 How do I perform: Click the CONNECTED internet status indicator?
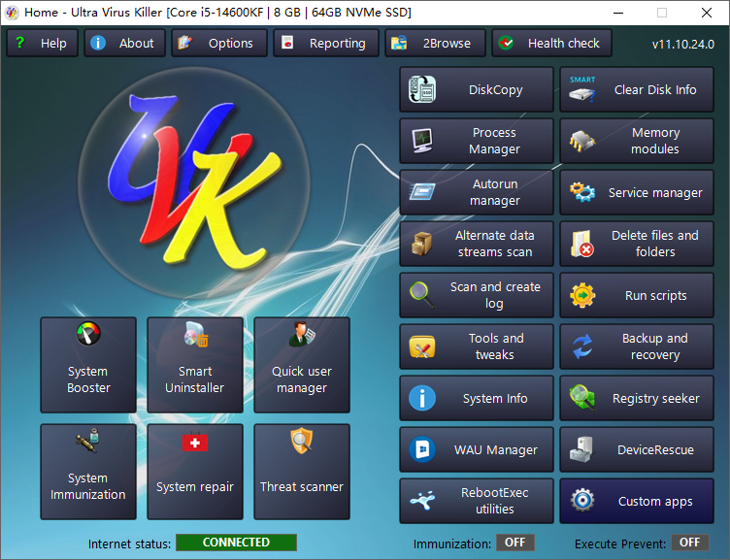[236, 543]
